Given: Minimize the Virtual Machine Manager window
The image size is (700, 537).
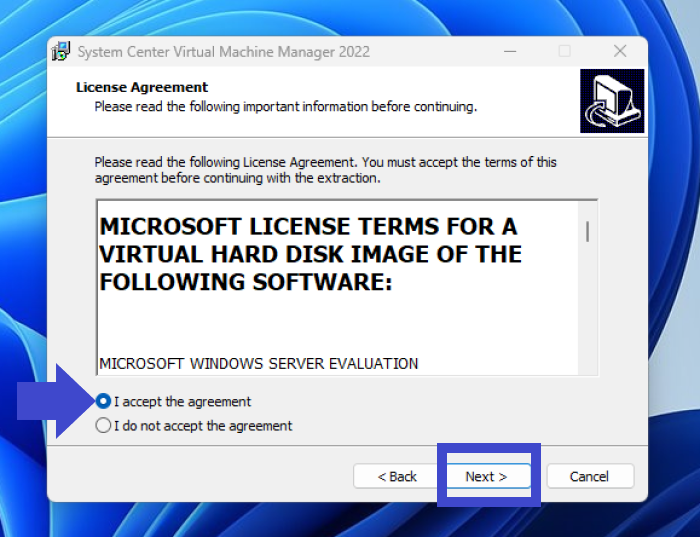Looking at the screenshot, I should (x=510, y=51).
